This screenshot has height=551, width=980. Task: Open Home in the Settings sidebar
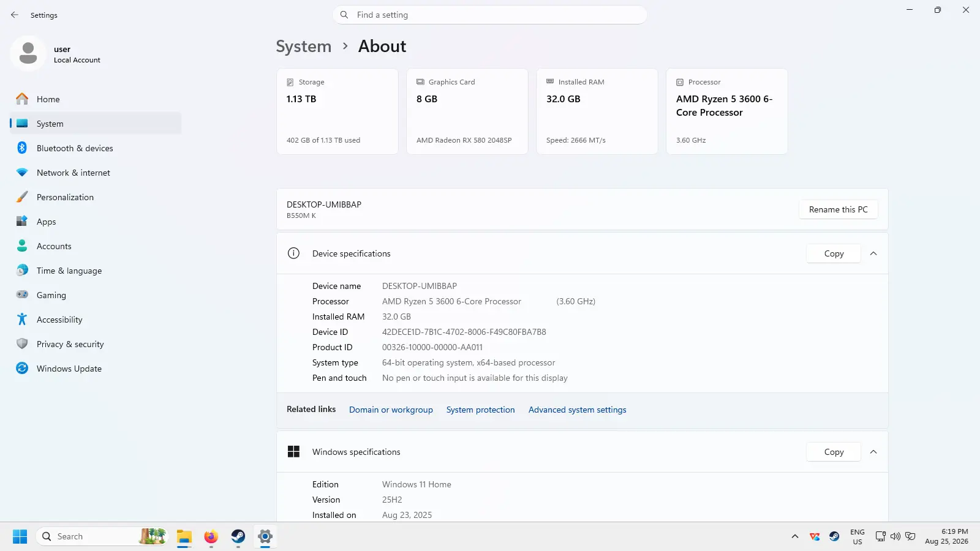click(x=96, y=99)
